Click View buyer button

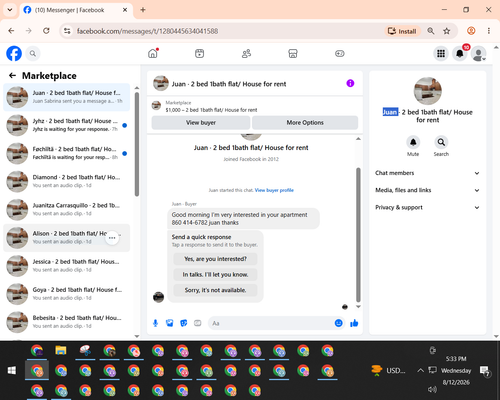click(x=201, y=123)
